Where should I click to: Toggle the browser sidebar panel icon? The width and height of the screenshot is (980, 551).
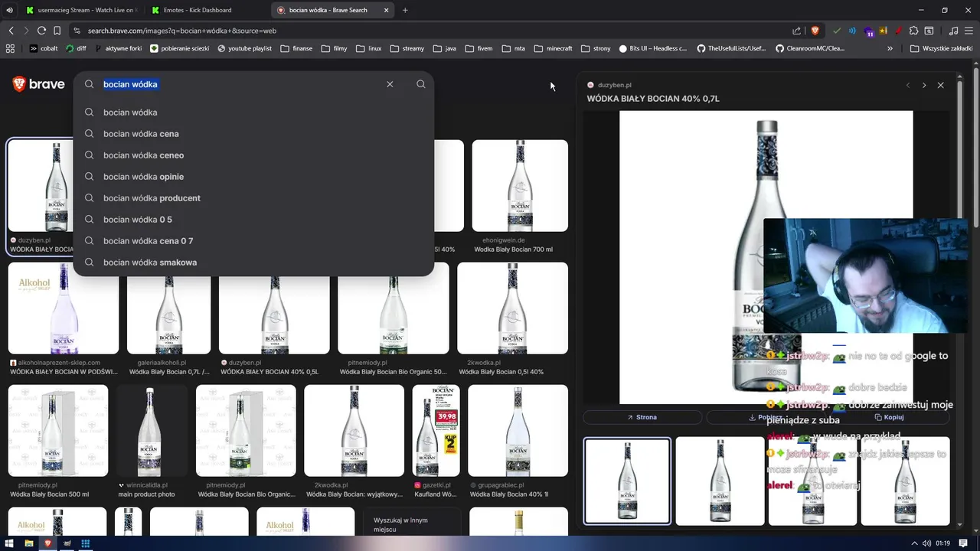pyautogui.click(x=929, y=31)
